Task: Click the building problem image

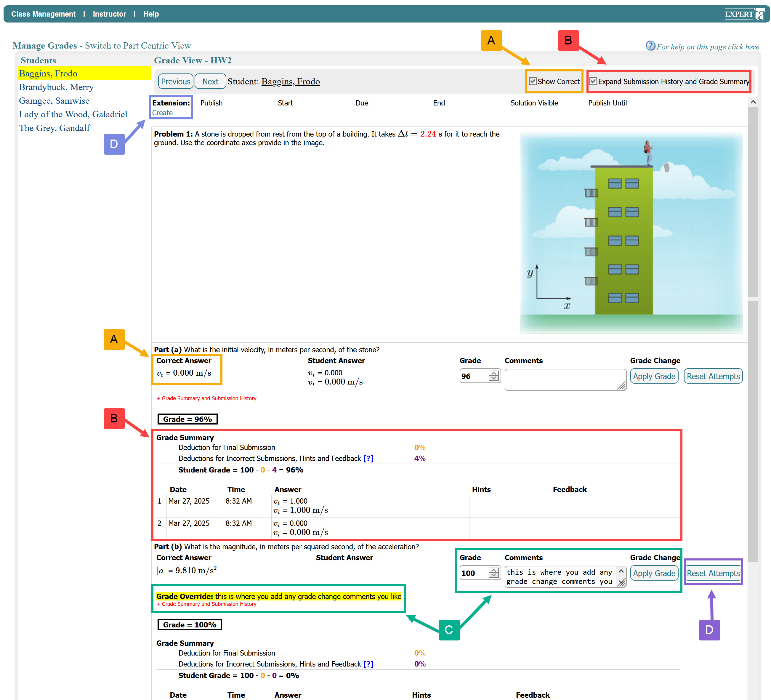Action: (x=631, y=233)
